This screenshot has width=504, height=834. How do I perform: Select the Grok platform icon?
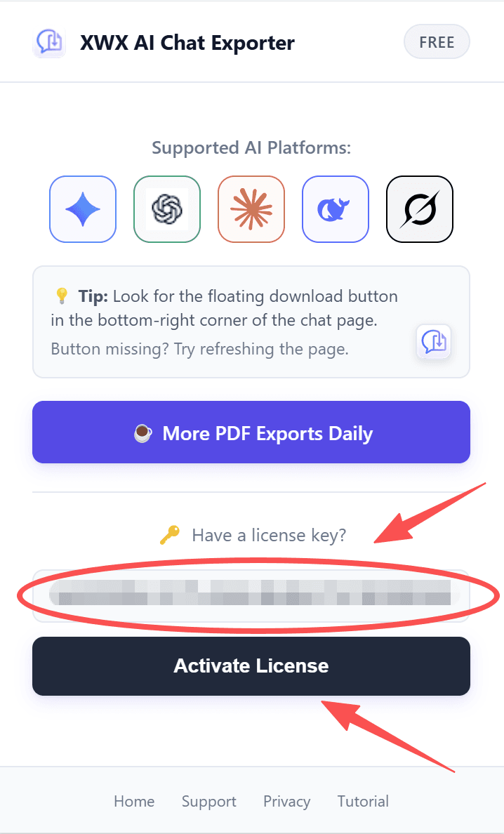tap(420, 209)
